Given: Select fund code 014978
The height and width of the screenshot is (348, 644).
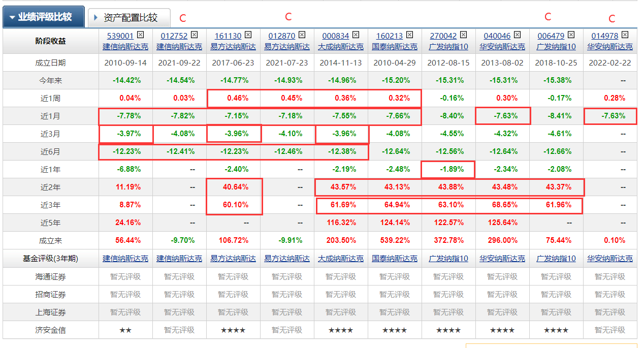Looking at the screenshot, I should coord(605,36).
